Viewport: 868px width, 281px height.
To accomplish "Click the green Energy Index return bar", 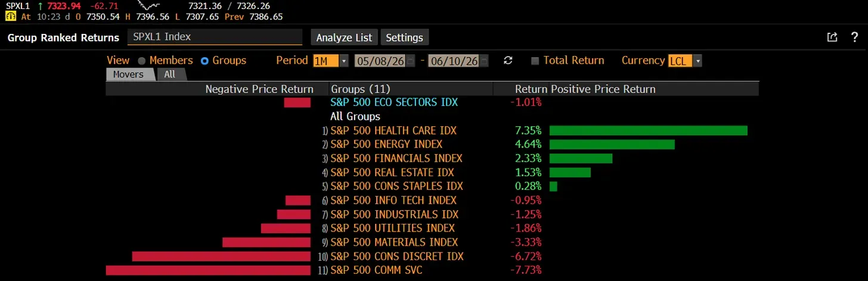I will point(612,145).
